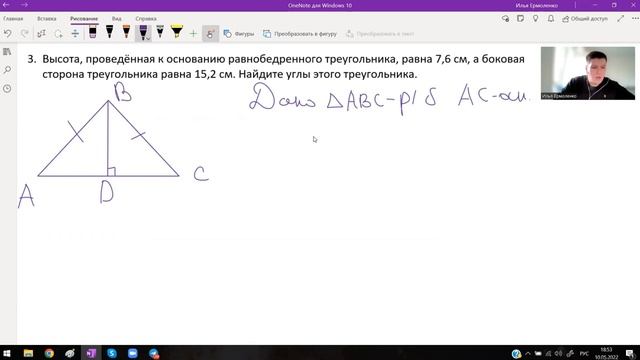Click the presenter webcam thumbnail

pos(588,73)
